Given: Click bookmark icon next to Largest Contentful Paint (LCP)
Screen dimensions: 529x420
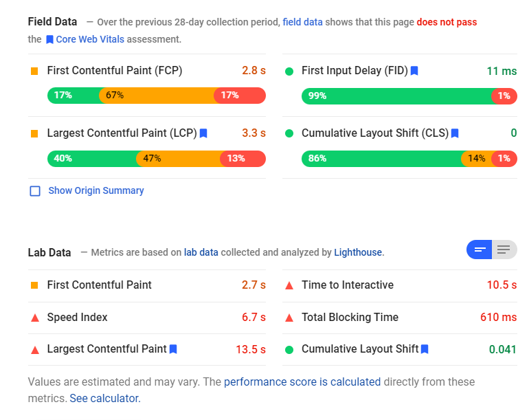Looking at the screenshot, I should click(203, 133).
